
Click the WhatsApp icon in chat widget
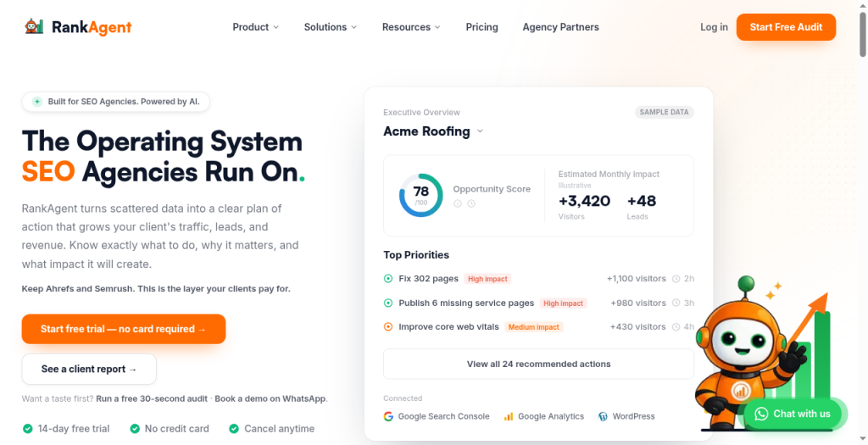click(x=762, y=414)
